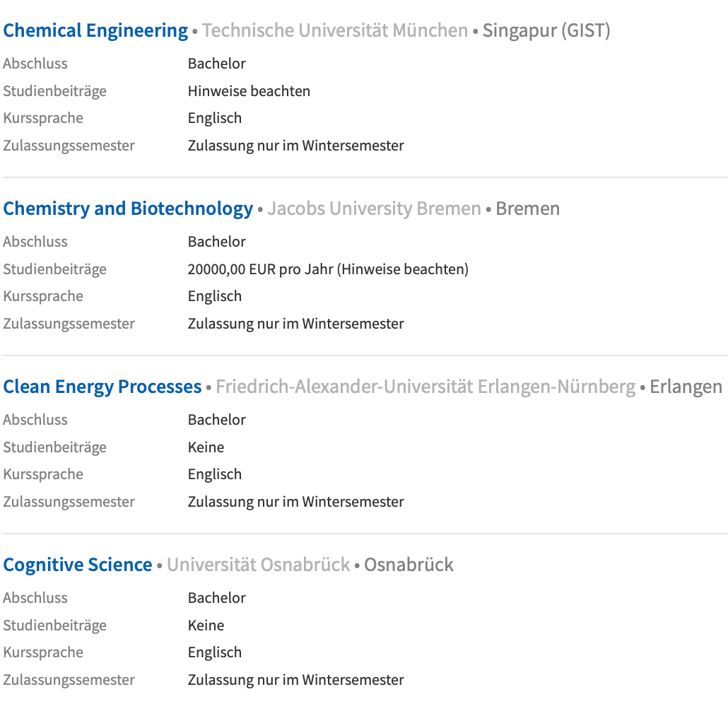Click the Erlangen location at the heading's end
The image size is (728, 711).
[x=686, y=387]
